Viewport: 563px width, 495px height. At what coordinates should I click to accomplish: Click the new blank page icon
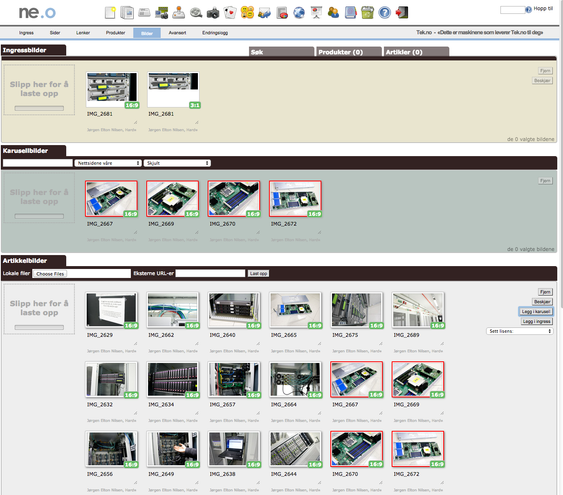[110, 13]
